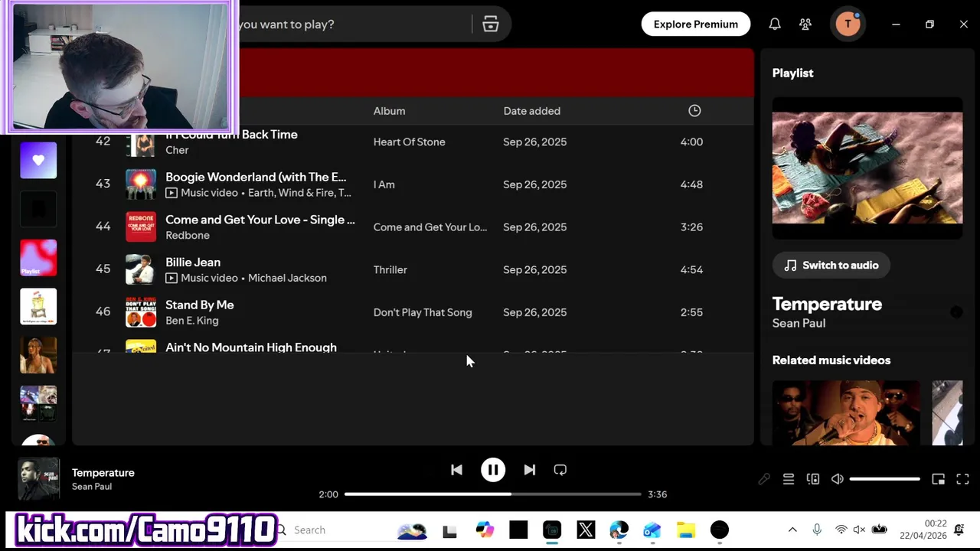The height and width of the screenshot is (551, 980).
Task: Click the Redbone album art
Action: (141, 227)
